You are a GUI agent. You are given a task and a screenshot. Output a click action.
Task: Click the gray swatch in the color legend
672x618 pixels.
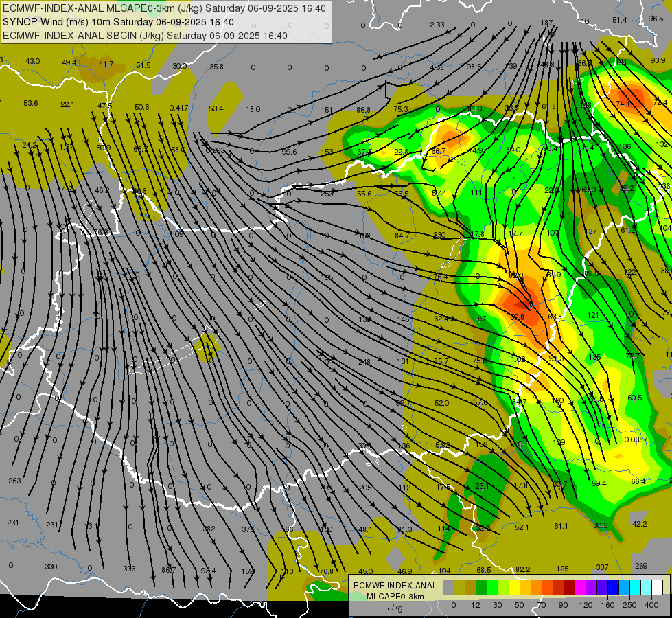coord(448,588)
